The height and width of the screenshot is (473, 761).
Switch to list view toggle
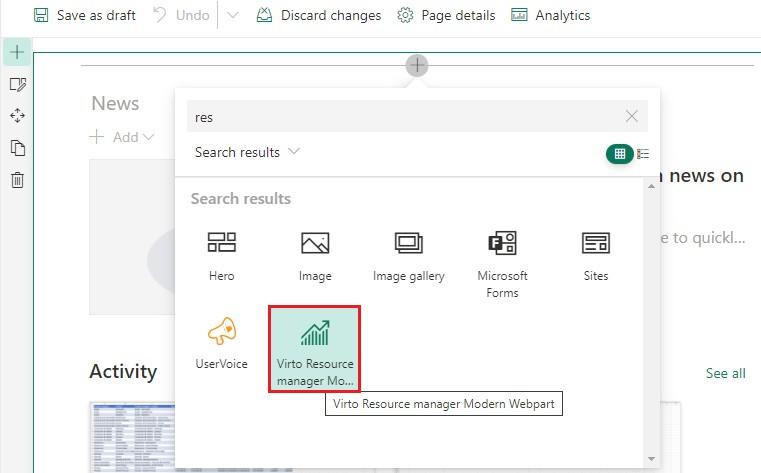point(643,154)
